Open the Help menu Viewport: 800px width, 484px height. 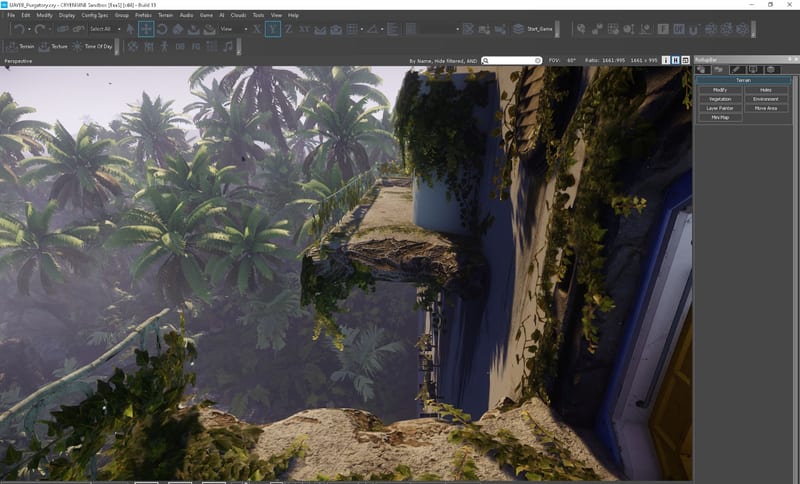[x=293, y=15]
